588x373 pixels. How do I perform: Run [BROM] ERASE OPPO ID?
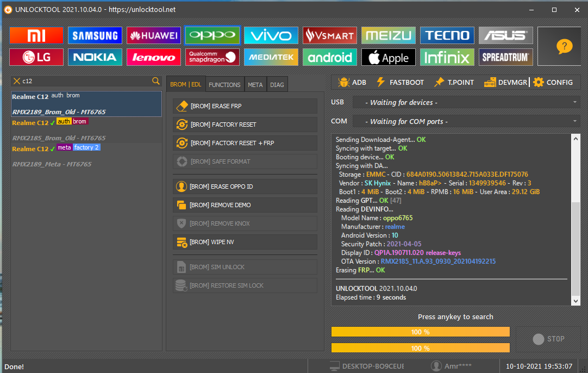(245, 186)
